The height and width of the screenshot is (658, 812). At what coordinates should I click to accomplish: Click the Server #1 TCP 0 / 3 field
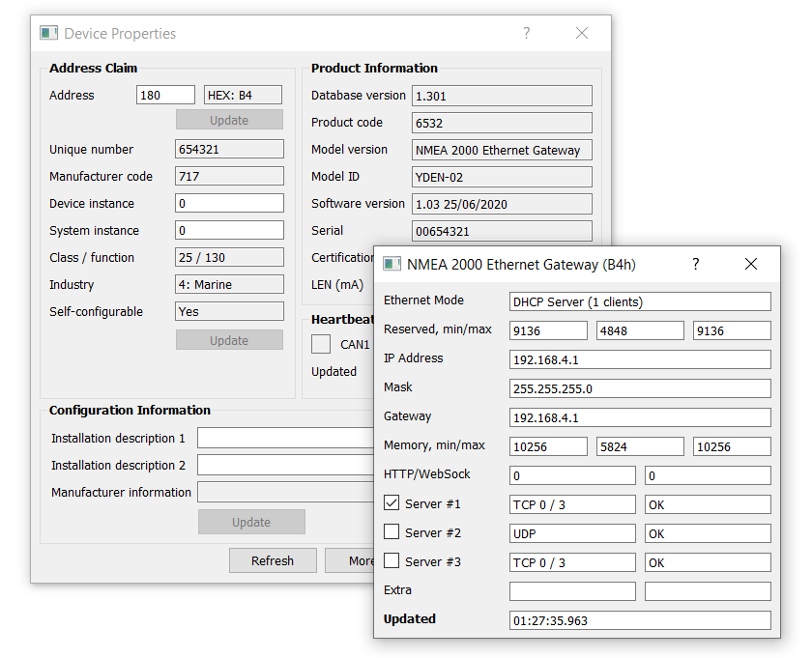point(572,504)
